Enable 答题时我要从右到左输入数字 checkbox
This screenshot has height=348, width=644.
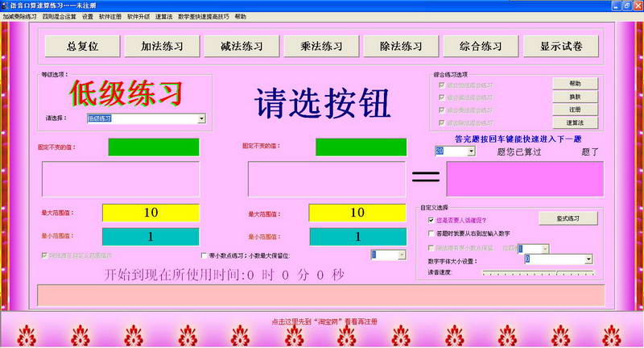click(x=431, y=234)
